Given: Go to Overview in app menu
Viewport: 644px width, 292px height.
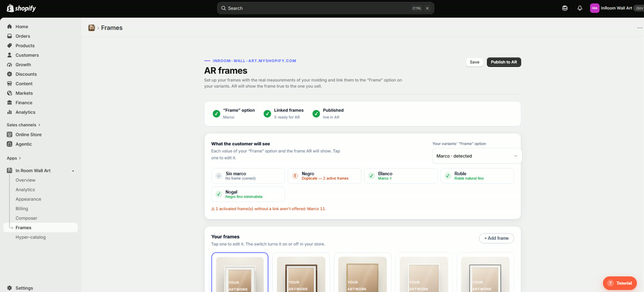Looking at the screenshot, I should [x=25, y=180].
